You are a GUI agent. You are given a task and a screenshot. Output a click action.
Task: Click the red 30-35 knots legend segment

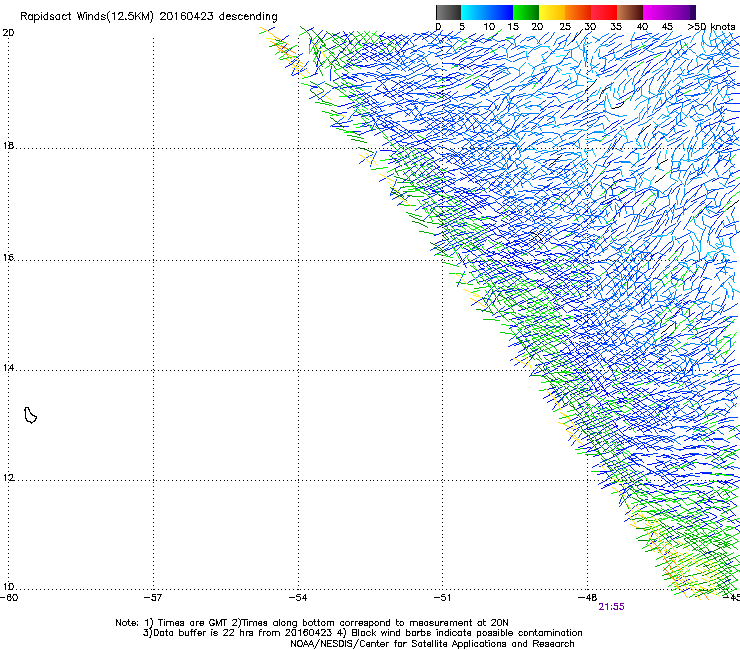pos(604,12)
